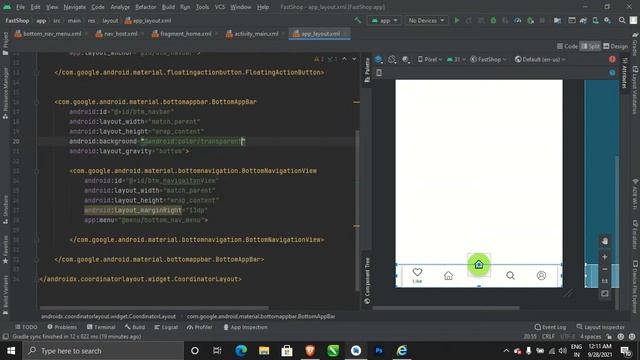Open the App Inspection tool window
The image size is (640, 360).
pos(245,327)
